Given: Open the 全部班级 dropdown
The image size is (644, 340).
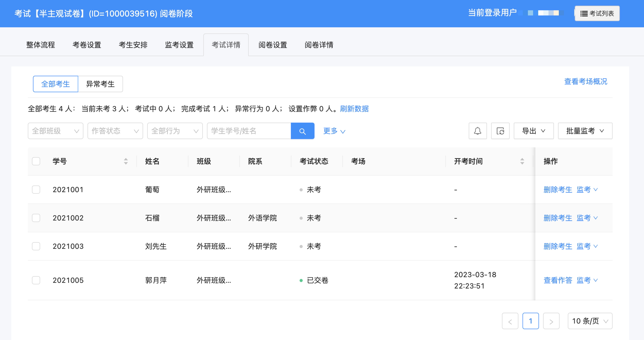Looking at the screenshot, I should [x=55, y=131].
